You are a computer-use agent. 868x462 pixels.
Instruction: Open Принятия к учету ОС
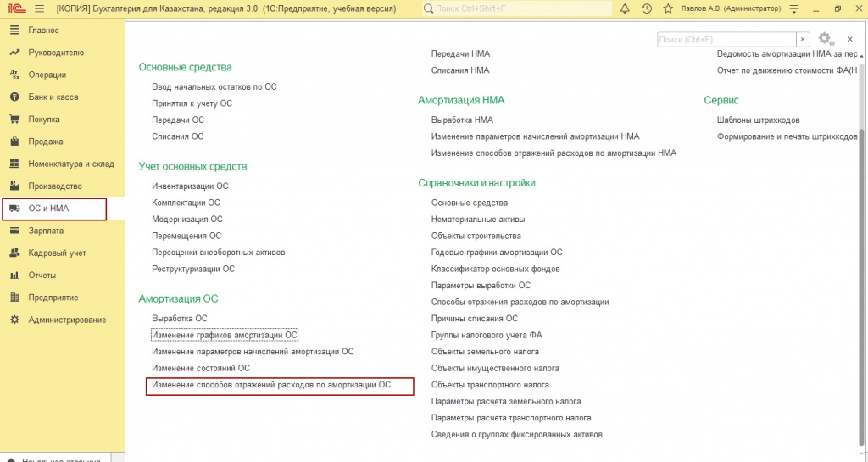[192, 103]
